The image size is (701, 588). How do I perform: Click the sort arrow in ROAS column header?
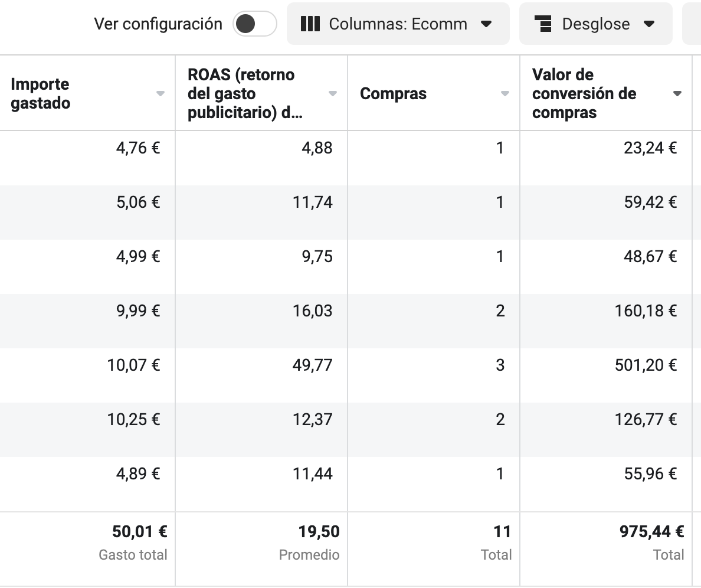[x=333, y=93]
